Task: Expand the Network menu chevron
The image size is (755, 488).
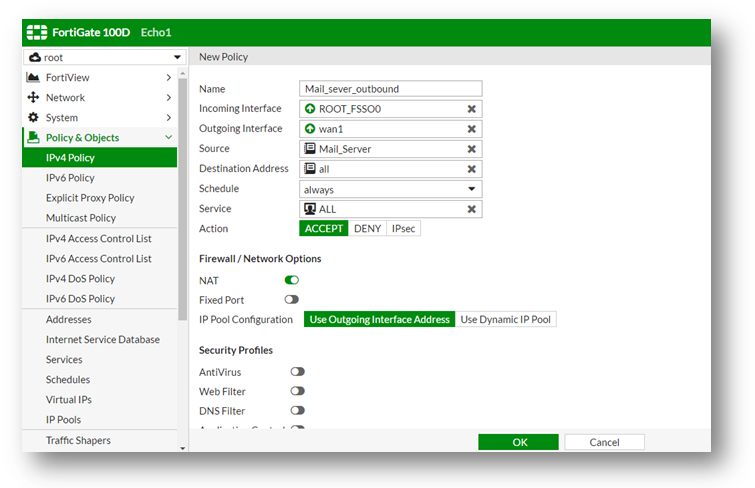Action: click(169, 97)
